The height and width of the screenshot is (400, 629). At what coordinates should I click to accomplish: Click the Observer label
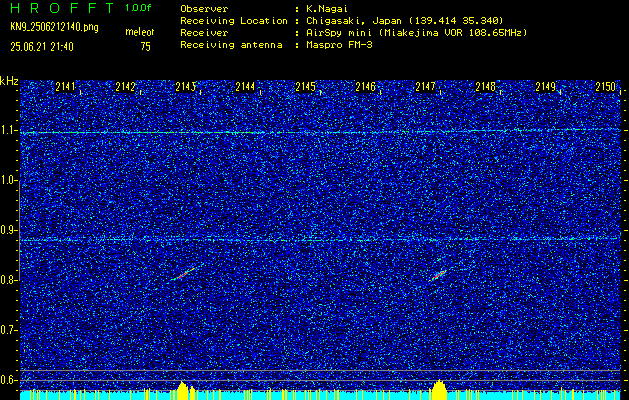click(204, 8)
